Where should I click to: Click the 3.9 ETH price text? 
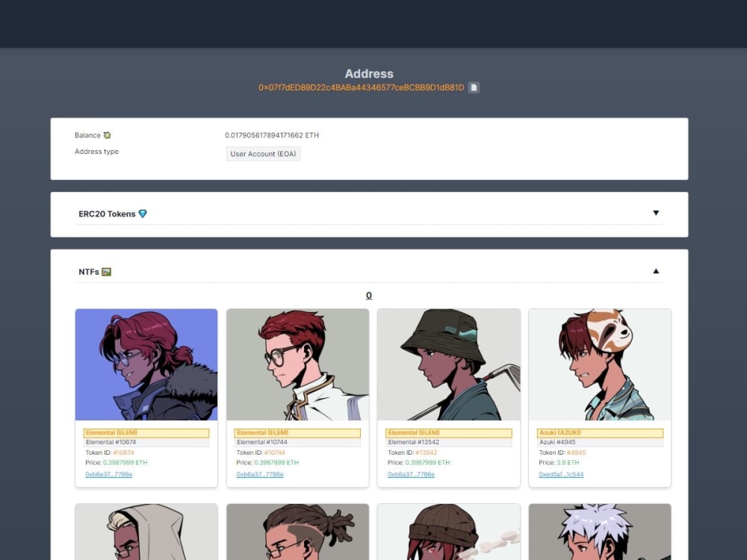pos(568,462)
